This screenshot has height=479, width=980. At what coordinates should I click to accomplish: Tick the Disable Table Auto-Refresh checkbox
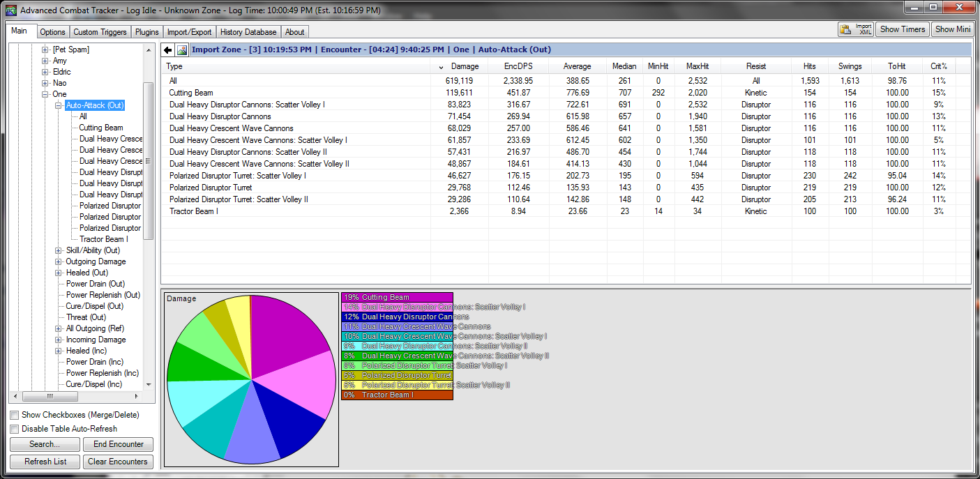(x=15, y=429)
